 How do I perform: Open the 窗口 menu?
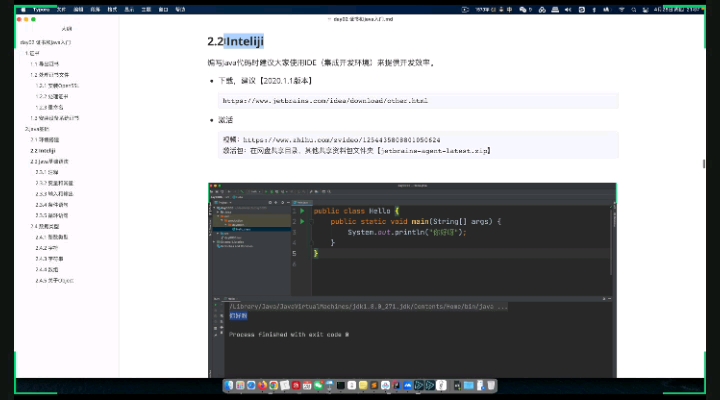pyautogui.click(x=163, y=10)
